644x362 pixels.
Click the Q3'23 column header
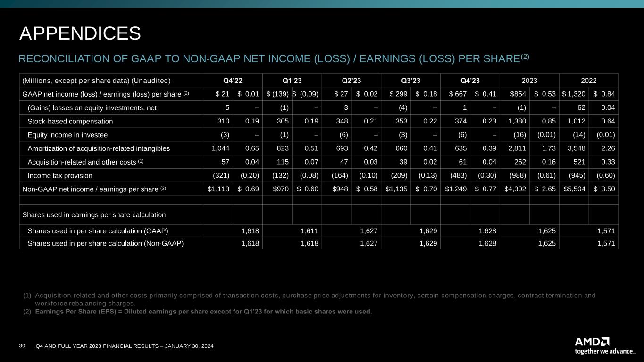(411, 80)
